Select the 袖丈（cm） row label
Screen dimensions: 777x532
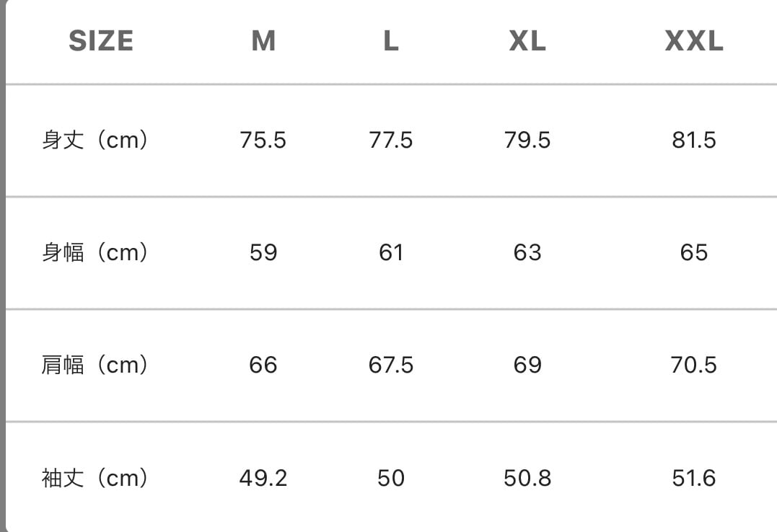point(95,477)
